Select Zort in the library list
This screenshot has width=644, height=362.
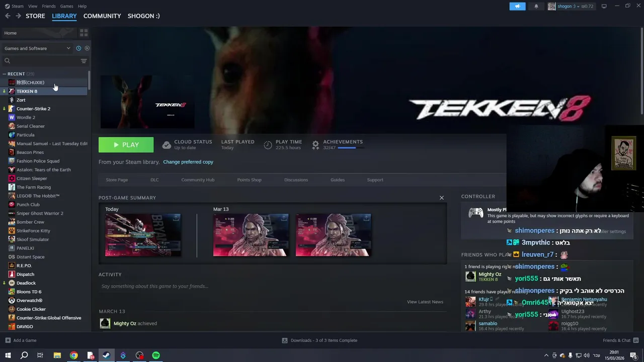(x=44, y=100)
